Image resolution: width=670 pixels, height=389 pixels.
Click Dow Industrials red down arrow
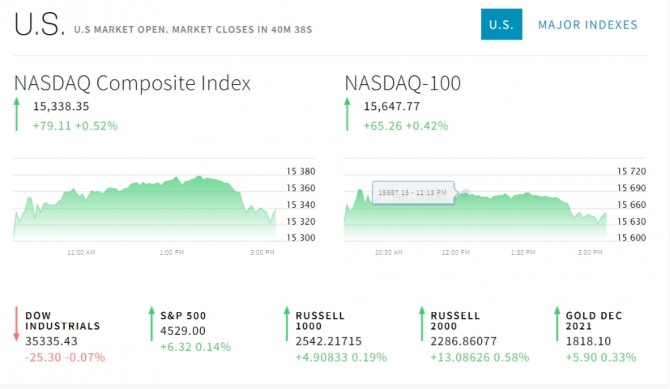17,324
